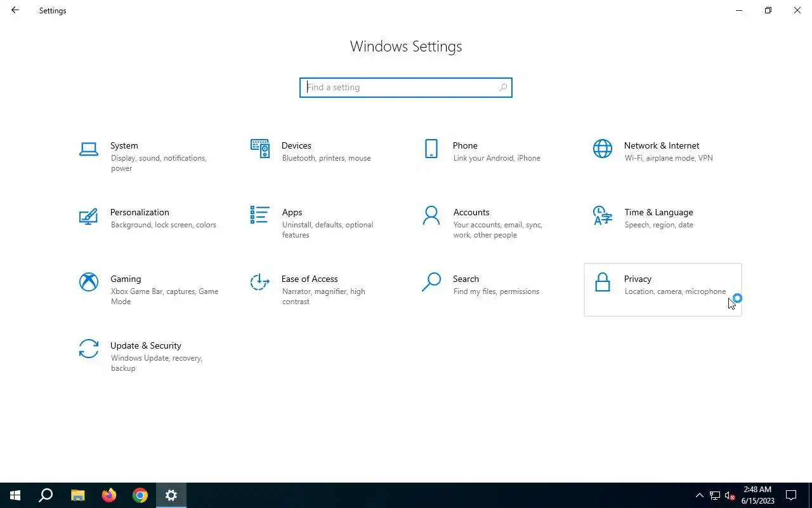This screenshot has height=508, width=812.
Task: Click 'Background, lock screen, colors' description
Action: click(164, 225)
